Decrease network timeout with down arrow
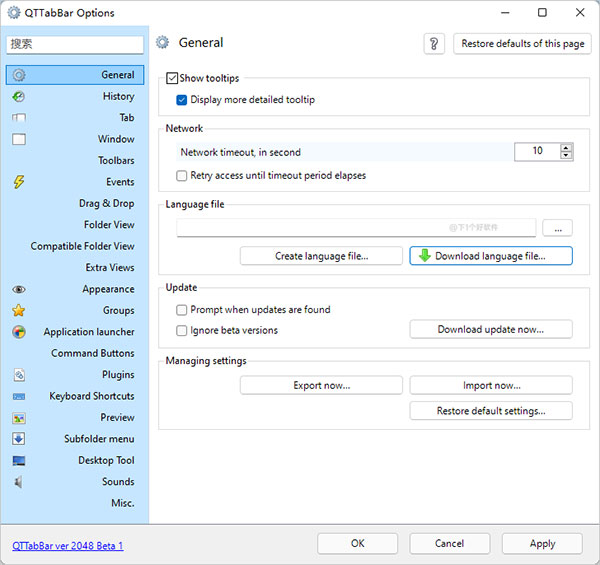600x565 pixels. pyautogui.click(x=567, y=156)
